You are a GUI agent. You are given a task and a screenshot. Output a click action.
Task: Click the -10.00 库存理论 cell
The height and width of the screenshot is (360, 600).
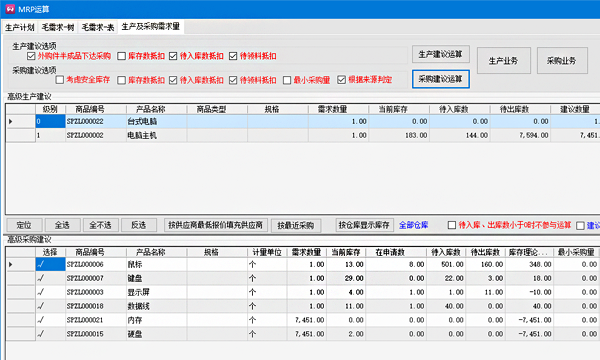(530, 292)
